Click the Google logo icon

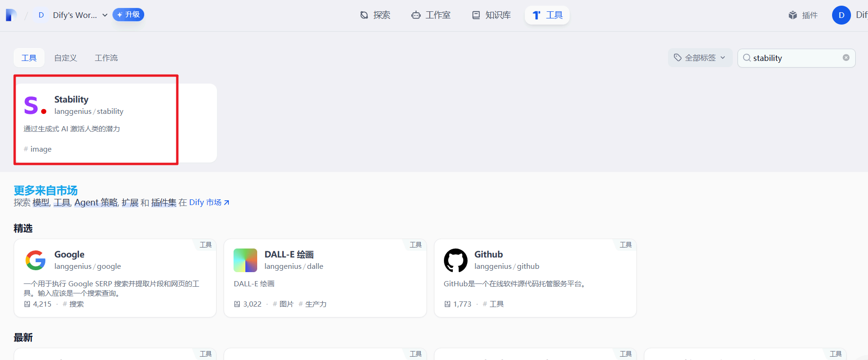tap(35, 260)
